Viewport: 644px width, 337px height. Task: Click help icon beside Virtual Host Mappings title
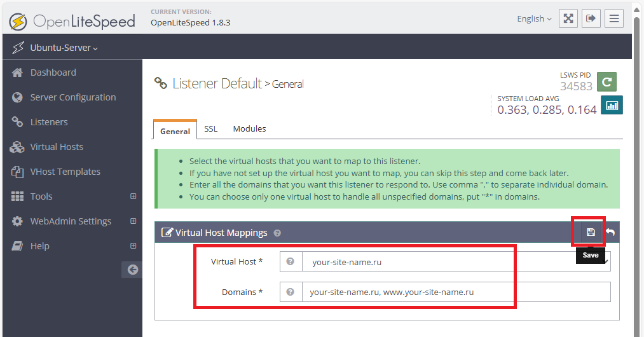[x=277, y=233]
